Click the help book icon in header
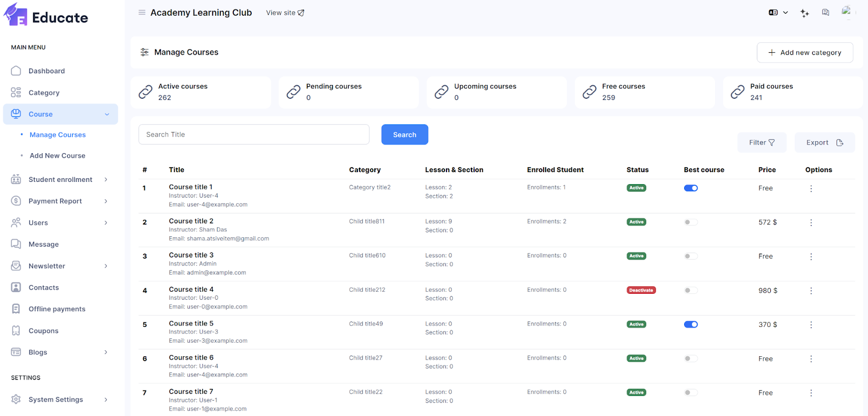The width and height of the screenshot is (868, 416). (x=825, y=12)
